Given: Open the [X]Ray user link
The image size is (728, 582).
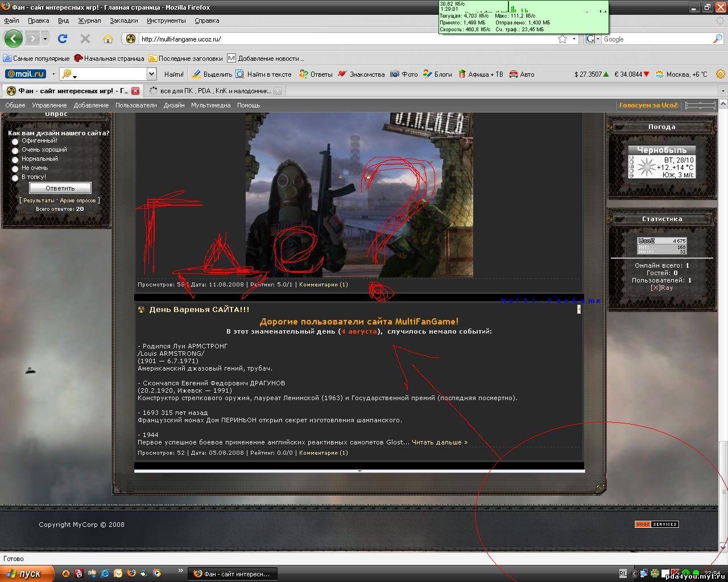Looking at the screenshot, I should pyautogui.click(x=662, y=288).
